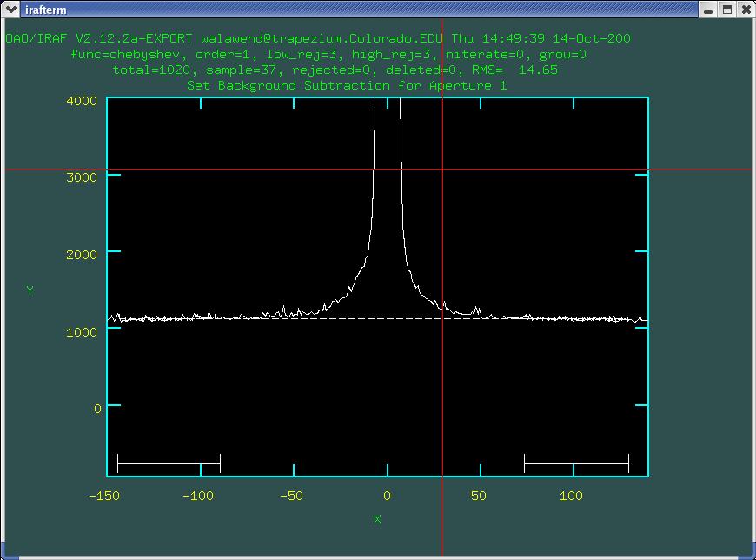This screenshot has width=756, height=560.
Task: Click the -100 x-axis tick label
Action: click(198, 496)
